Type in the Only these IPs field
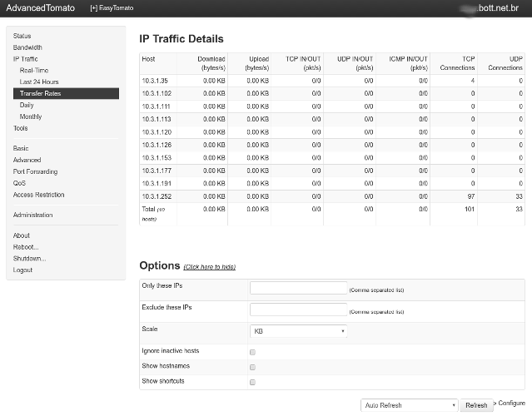Screen dimensions: 532x416 pyautogui.click(x=298, y=288)
